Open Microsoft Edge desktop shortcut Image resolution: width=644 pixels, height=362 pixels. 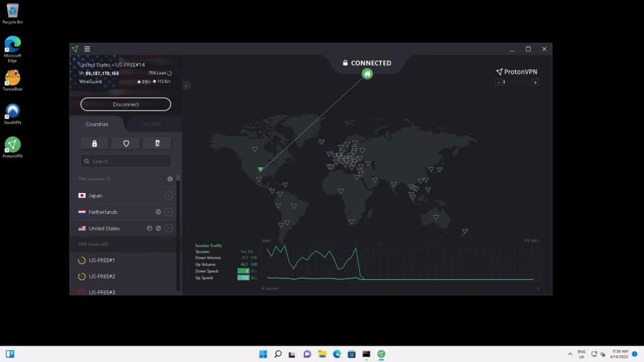[13, 49]
